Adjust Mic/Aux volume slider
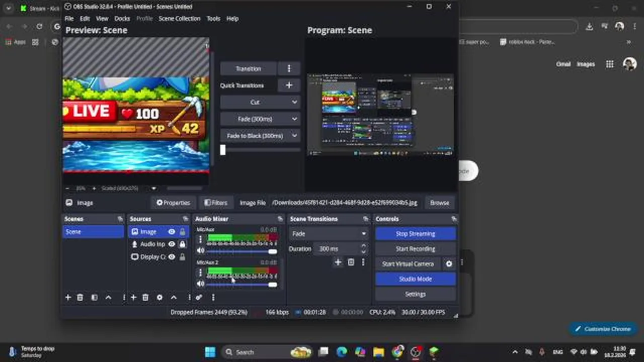Viewport: 644px width, 362px height. pyautogui.click(x=242, y=251)
